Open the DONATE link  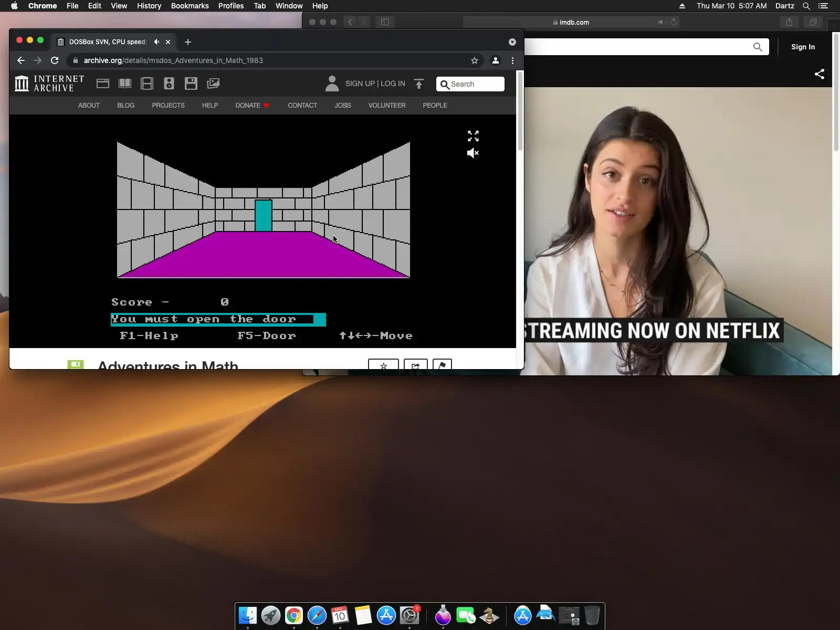tap(252, 106)
